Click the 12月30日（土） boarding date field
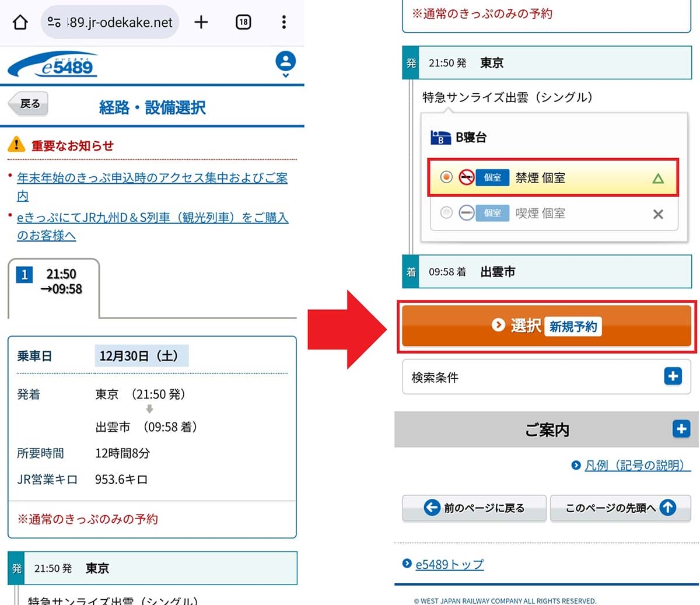This screenshot has height=605, width=700. (x=141, y=356)
